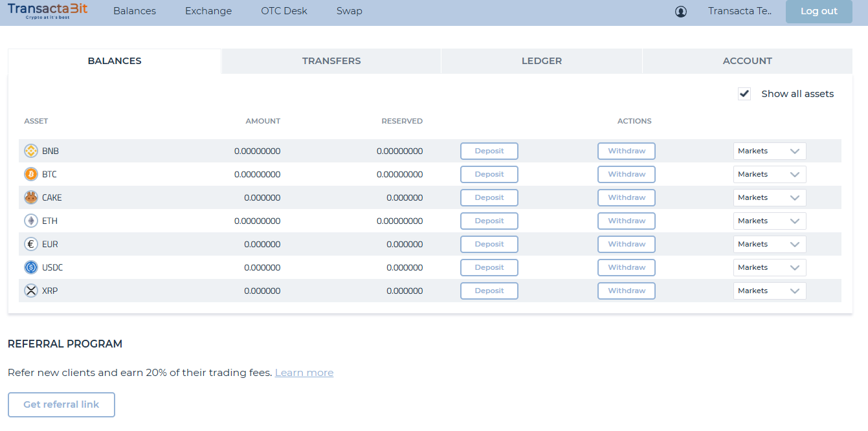Viewport: 868px width, 431px height.
Task: Switch to the Transfers tab
Action: pos(331,61)
